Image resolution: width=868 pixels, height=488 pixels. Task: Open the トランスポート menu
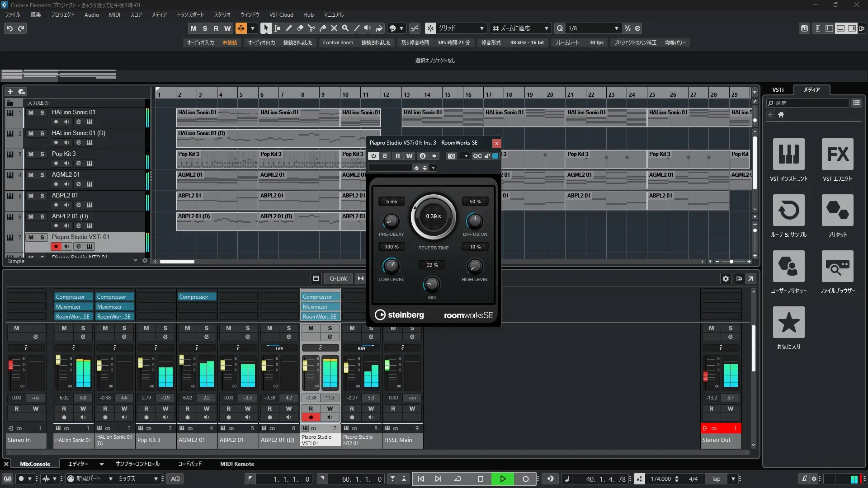click(x=190, y=15)
